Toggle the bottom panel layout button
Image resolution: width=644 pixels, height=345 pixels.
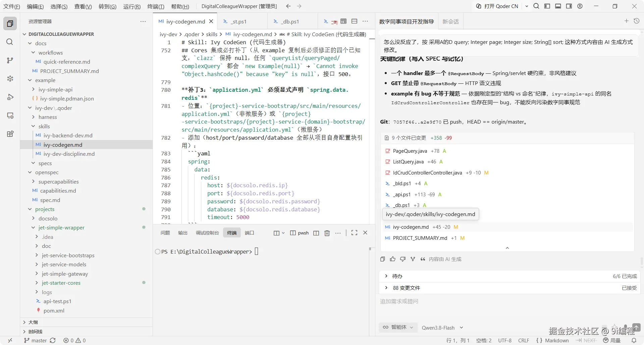coord(558,6)
